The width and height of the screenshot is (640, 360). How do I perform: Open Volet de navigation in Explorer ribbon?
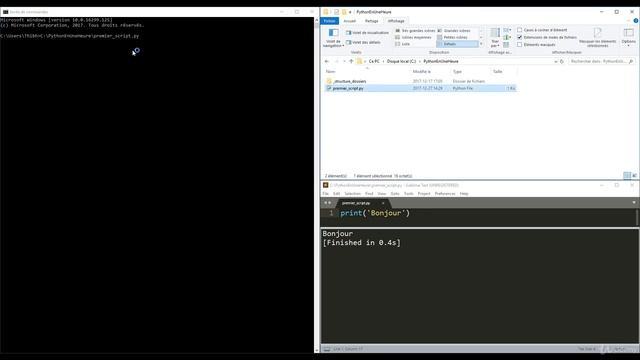(333, 38)
